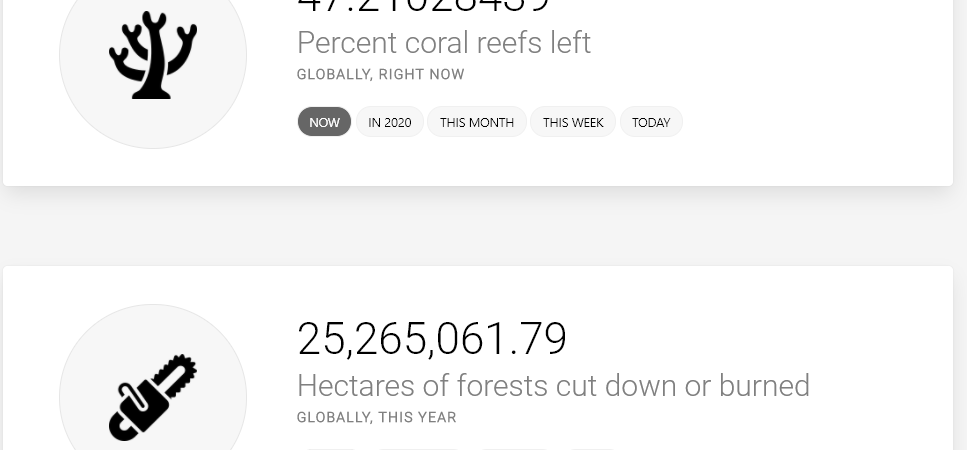
Task: Click the "GLOBALLY, THIS YEAR" caption
Action: (377, 417)
